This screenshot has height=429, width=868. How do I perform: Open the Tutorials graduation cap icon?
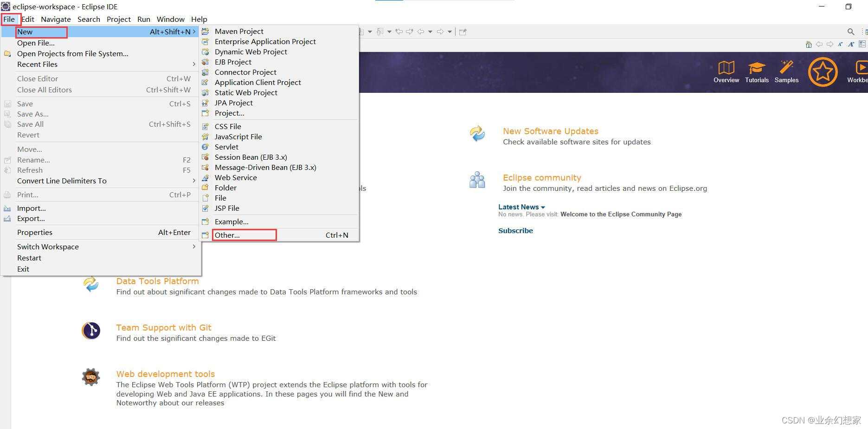tap(757, 68)
